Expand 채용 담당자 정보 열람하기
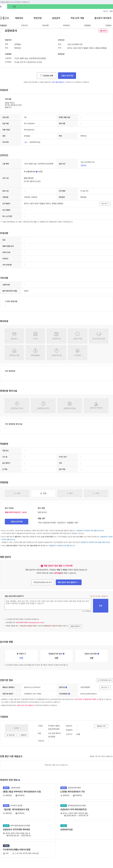 (69, 582)
